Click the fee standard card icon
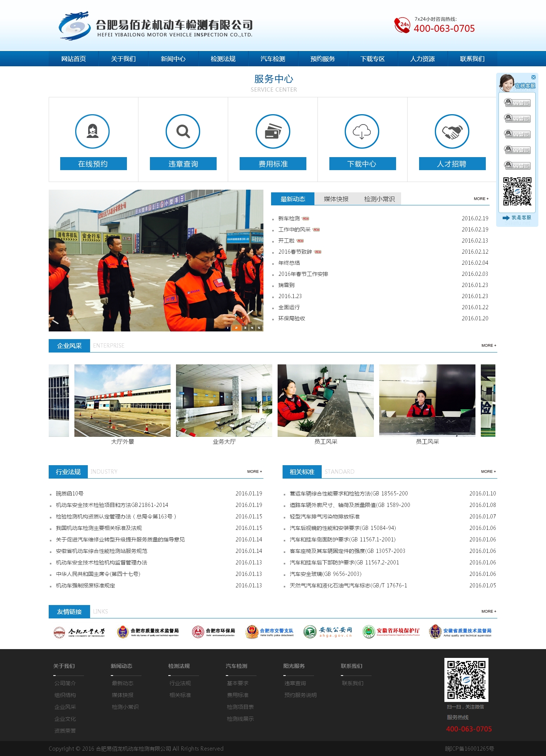 [x=273, y=131]
